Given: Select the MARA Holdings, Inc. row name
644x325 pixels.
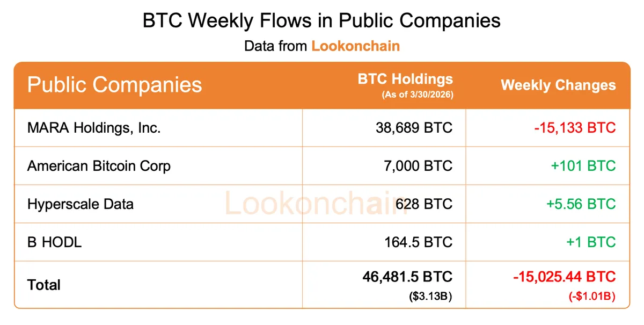Looking at the screenshot, I should pos(94,128).
